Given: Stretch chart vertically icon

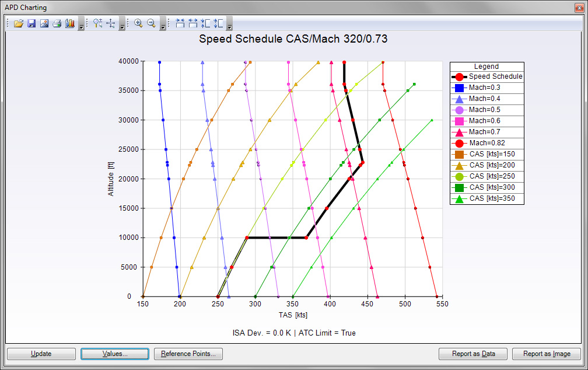Looking at the screenshot, I should (218, 24).
